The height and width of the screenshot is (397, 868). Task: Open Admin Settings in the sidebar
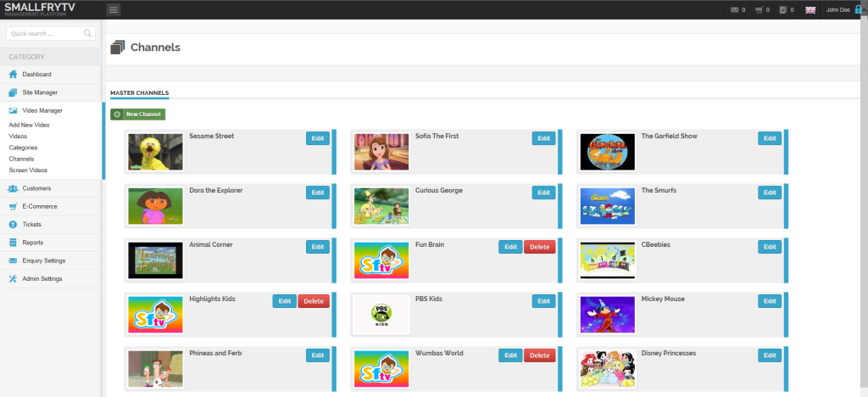click(x=50, y=279)
